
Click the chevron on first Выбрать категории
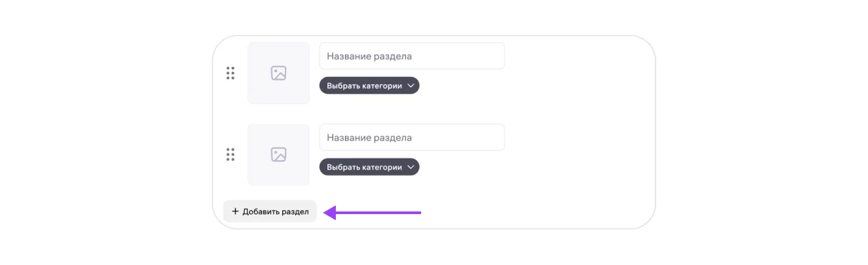(410, 86)
